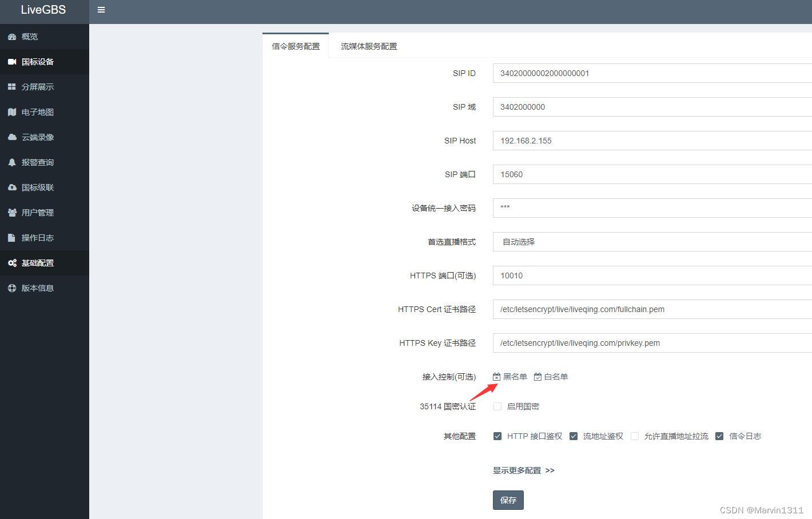The height and width of the screenshot is (519, 812).
Task: Click the users icon beside 用户管理
Action: point(12,213)
